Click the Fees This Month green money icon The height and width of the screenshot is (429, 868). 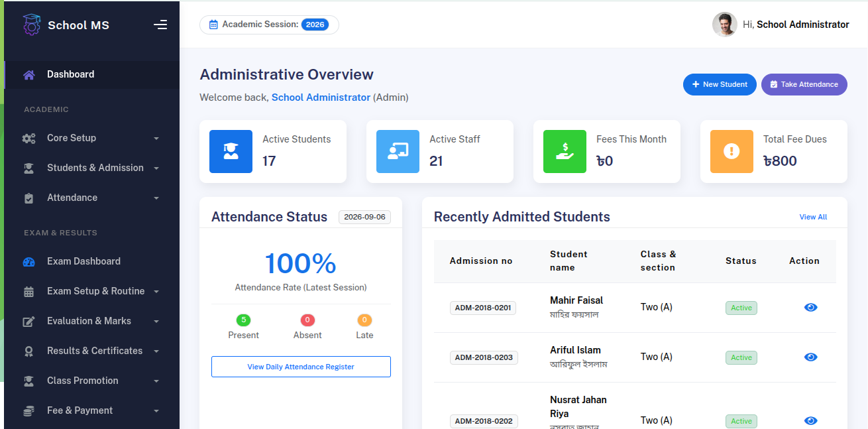coord(565,151)
